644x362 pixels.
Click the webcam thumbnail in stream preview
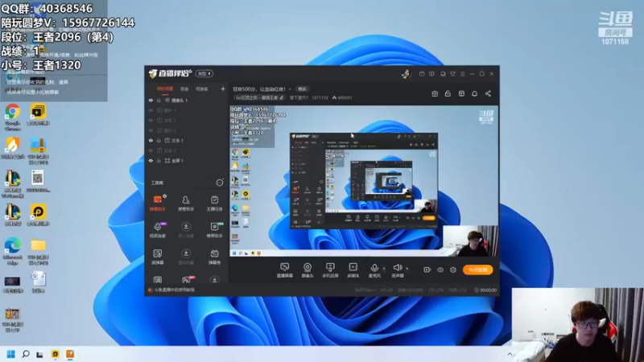point(471,241)
